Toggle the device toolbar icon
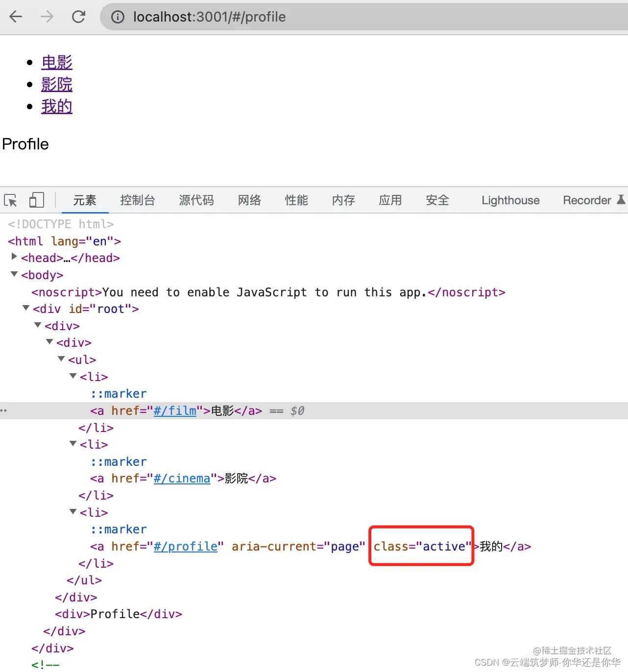Image resolution: width=628 pixels, height=672 pixels. pos(36,200)
